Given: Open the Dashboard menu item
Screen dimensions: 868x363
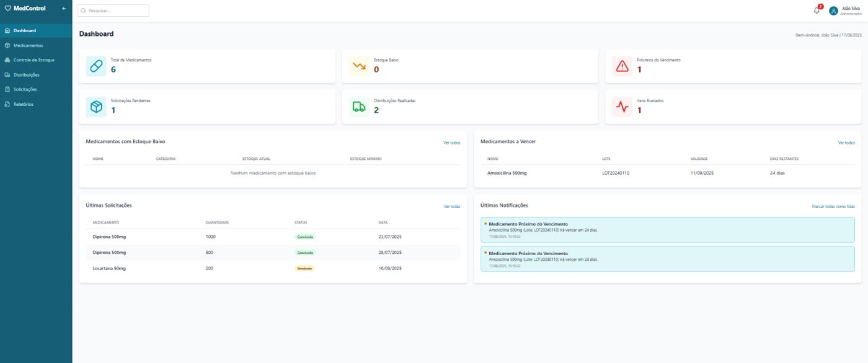Looking at the screenshot, I should click(36, 30).
